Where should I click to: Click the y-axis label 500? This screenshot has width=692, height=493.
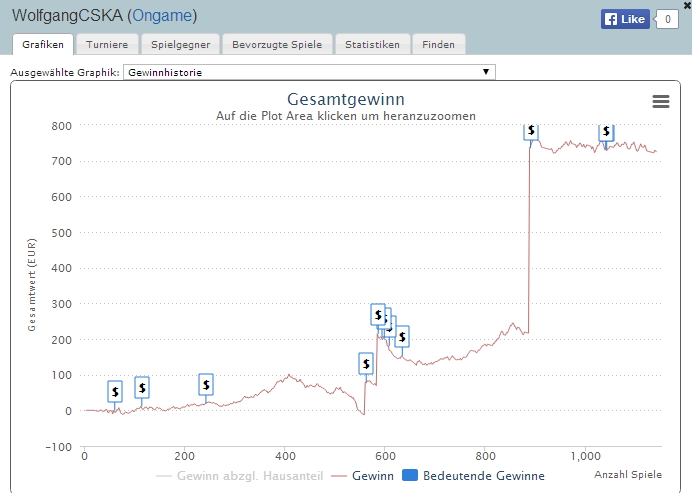click(61, 233)
